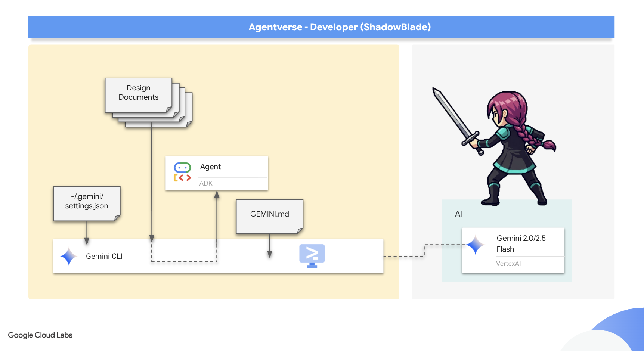Screen dimensions: 644x351
Task: Click the Gemini 2.0/2.5 Flash label
Action: (x=521, y=243)
